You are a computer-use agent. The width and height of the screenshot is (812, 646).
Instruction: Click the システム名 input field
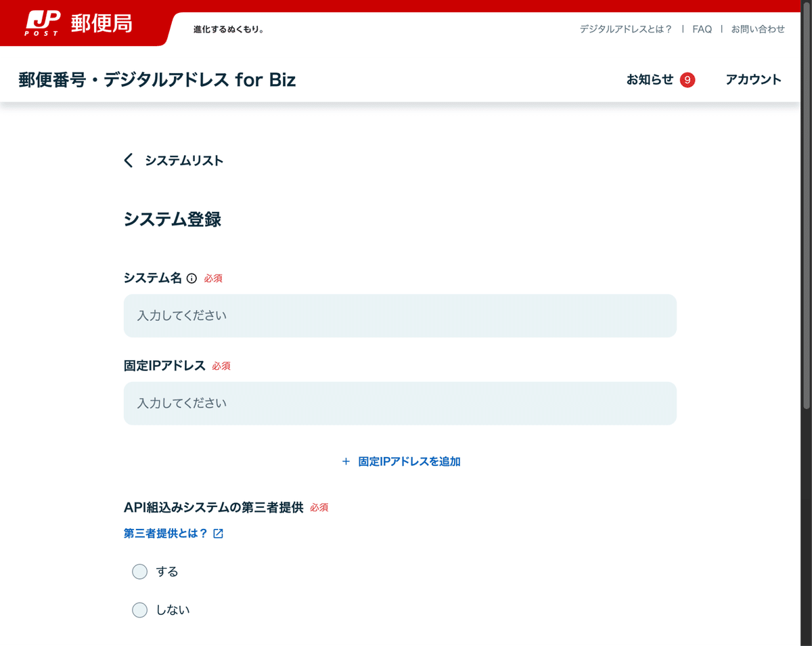399,316
